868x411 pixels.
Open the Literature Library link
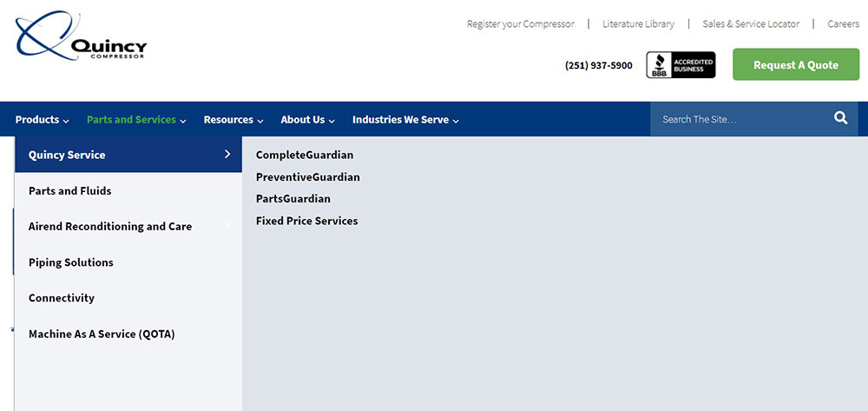(x=638, y=24)
